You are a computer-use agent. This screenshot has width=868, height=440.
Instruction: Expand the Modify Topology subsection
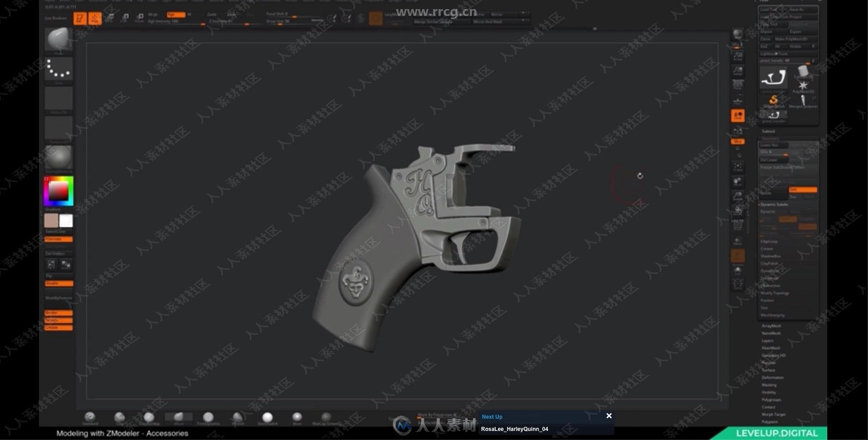[x=775, y=293]
